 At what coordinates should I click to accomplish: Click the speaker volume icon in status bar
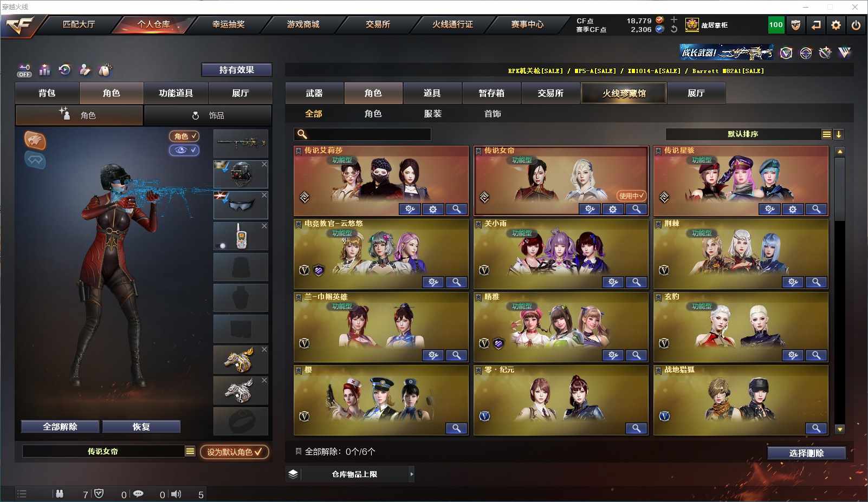[176, 494]
